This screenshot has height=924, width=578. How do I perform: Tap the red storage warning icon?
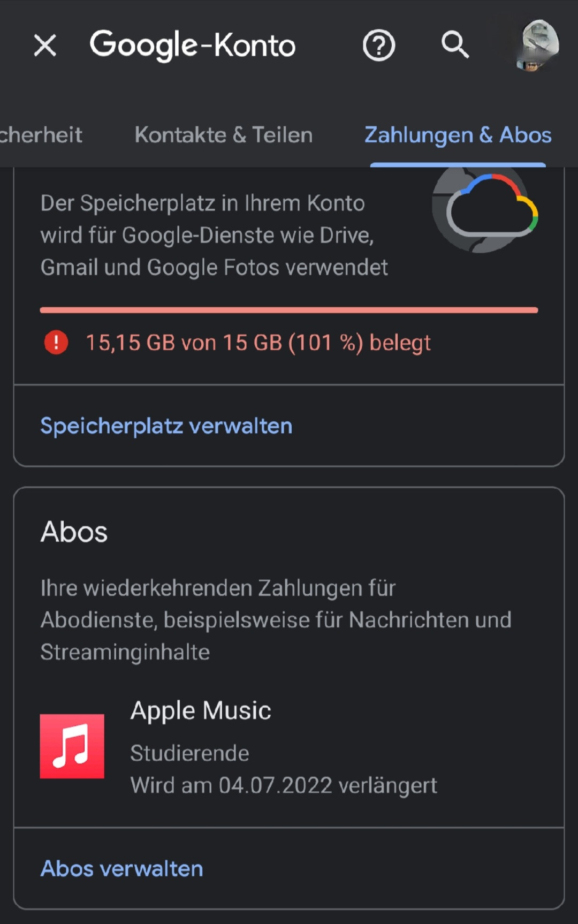coord(56,343)
